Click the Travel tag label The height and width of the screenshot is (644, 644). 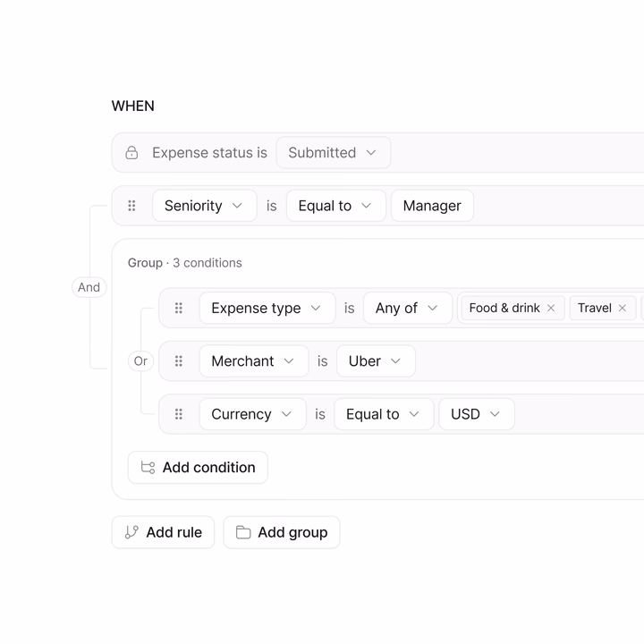594,308
